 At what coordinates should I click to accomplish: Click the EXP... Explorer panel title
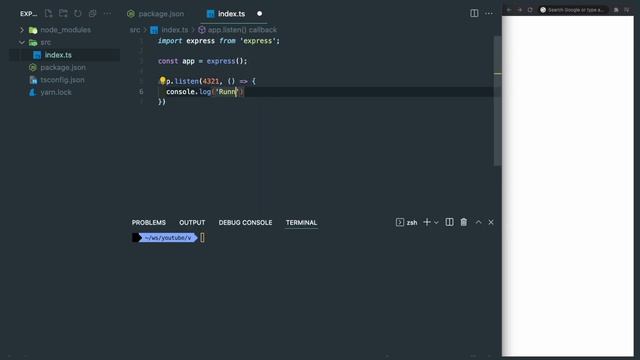pos(29,13)
